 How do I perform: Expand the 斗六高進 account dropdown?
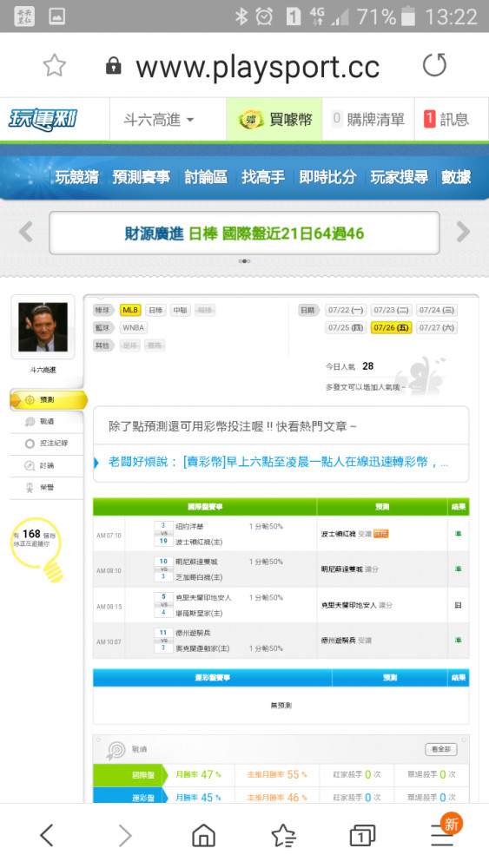pos(158,120)
